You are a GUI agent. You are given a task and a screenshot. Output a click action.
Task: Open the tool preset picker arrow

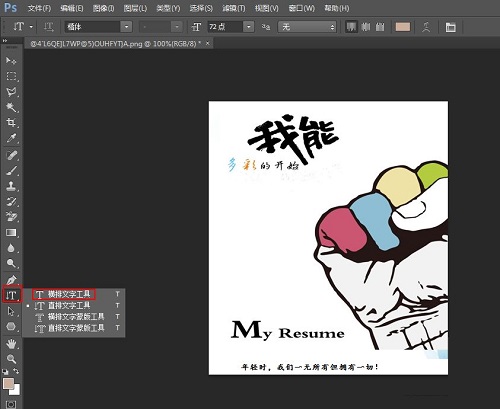(x=31, y=27)
